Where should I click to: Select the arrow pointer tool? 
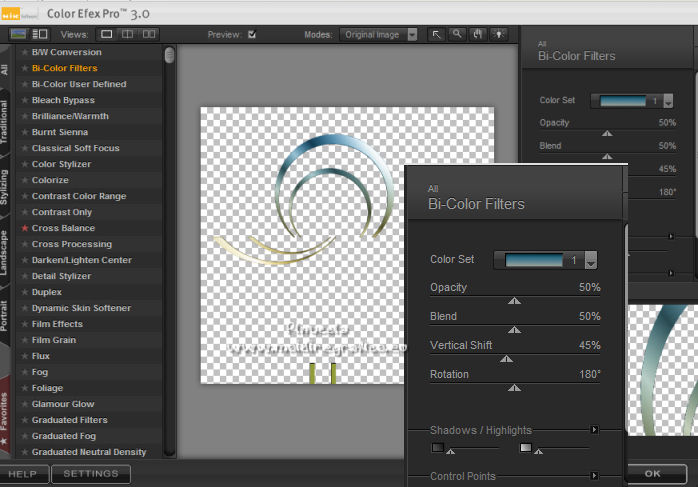coord(437,34)
